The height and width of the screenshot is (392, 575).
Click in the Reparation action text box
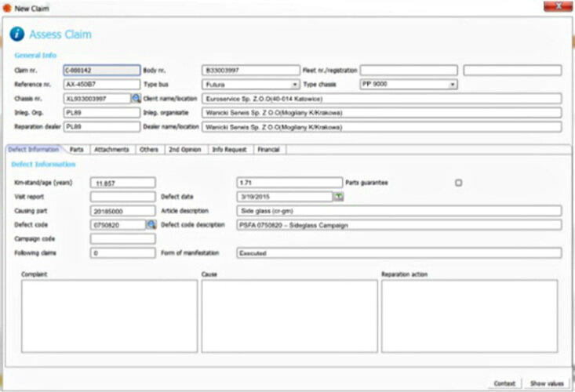pos(469,315)
